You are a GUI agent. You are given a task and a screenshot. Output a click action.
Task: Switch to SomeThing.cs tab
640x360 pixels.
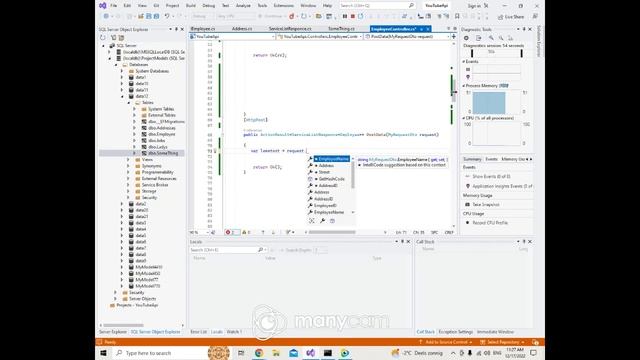pyautogui.click(x=341, y=29)
